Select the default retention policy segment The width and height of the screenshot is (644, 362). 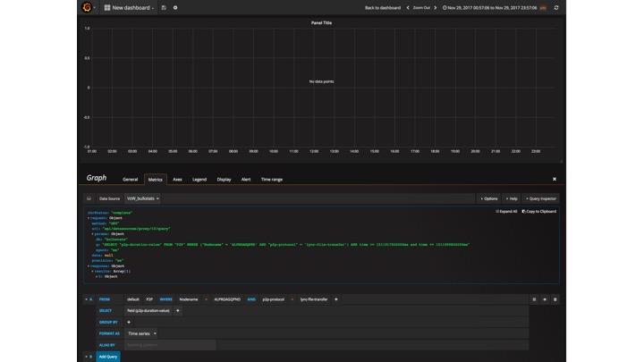point(133,299)
